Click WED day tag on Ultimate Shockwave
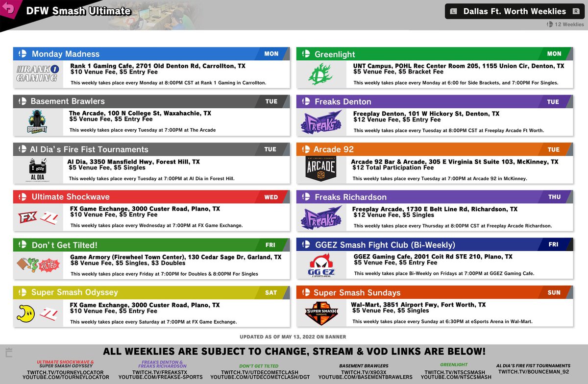Viewport: 588px width, 384px height. pyautogui.click(x=271, y=197)
